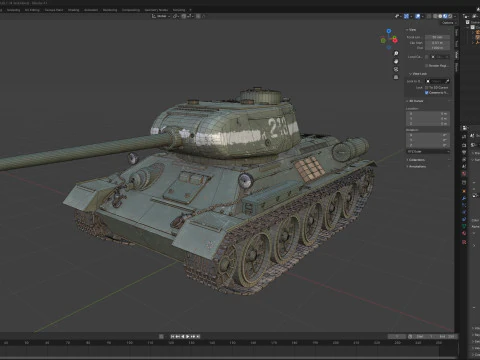Jump to timeline start frame button
Image resolution: width=480 pixels, height=360 pixels.
(172, 337)
